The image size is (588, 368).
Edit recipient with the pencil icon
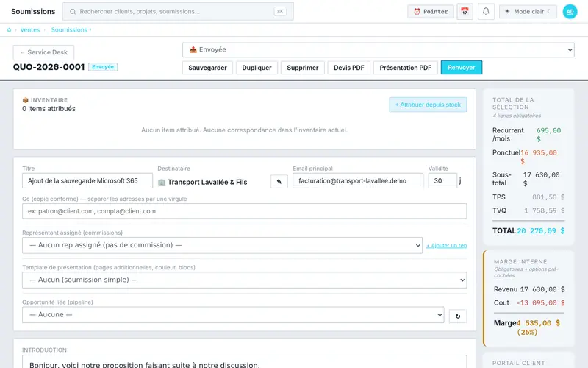[279, 181]
